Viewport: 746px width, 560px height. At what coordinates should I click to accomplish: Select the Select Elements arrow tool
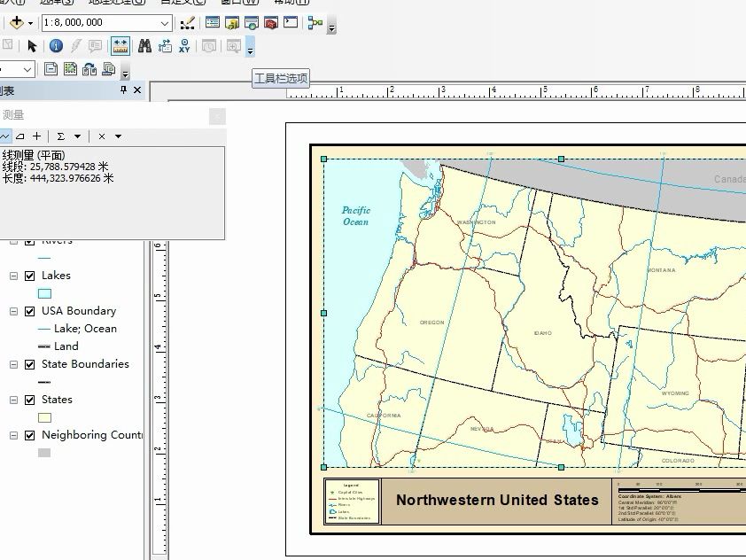[x=32, y=46]
